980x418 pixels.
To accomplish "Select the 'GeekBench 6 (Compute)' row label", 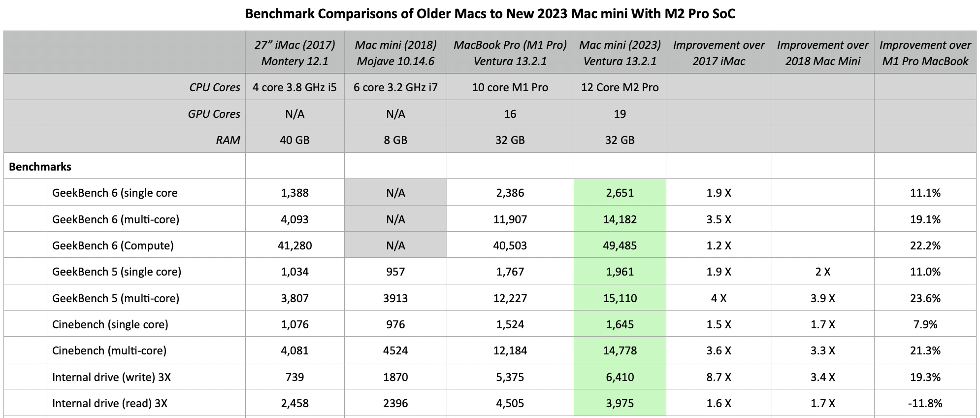I will pos(113,245).
